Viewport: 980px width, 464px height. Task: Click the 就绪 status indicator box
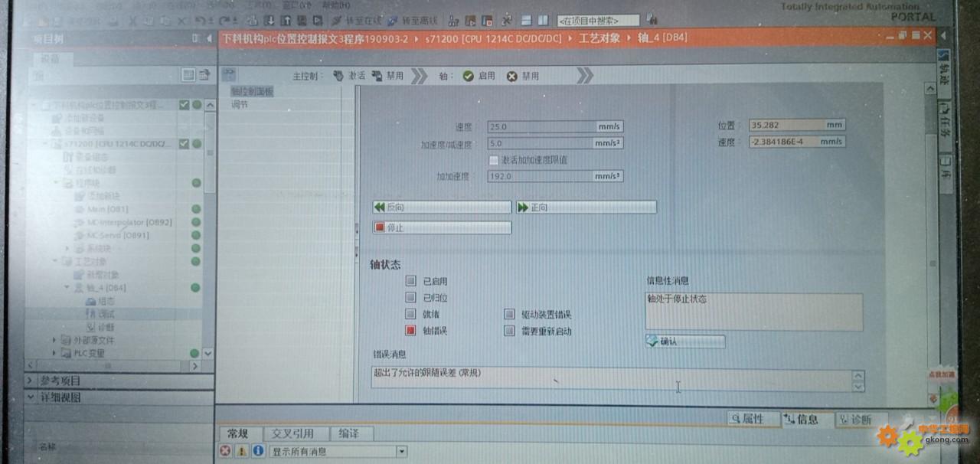(x=411, y=314)
